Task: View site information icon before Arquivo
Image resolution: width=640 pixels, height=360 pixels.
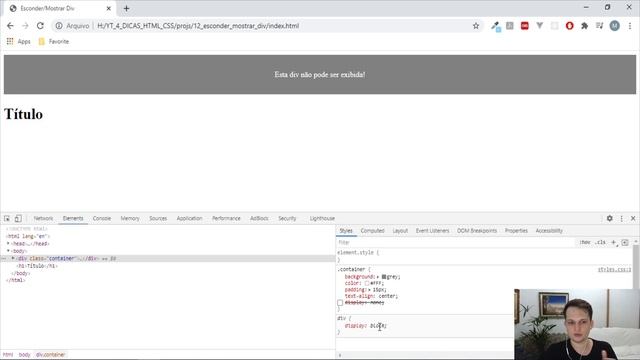Action: coord(59,26)
